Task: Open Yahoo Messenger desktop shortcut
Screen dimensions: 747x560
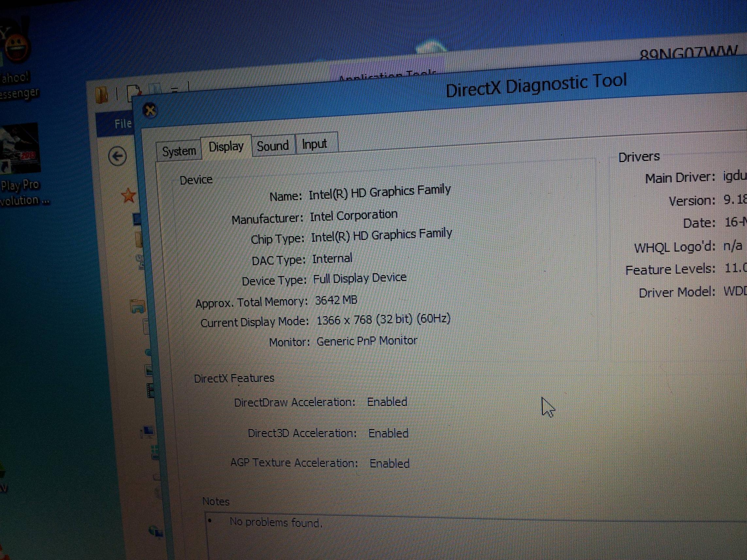Action: click(16, 61)
